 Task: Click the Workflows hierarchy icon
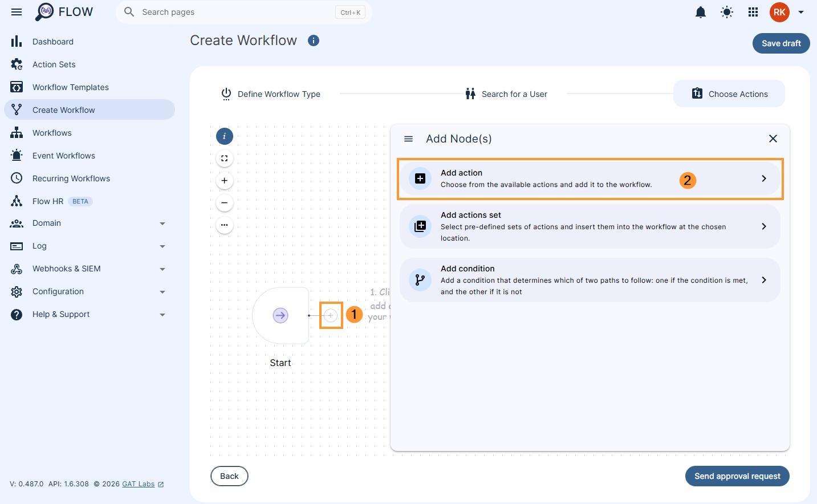[x=17, y=132]
